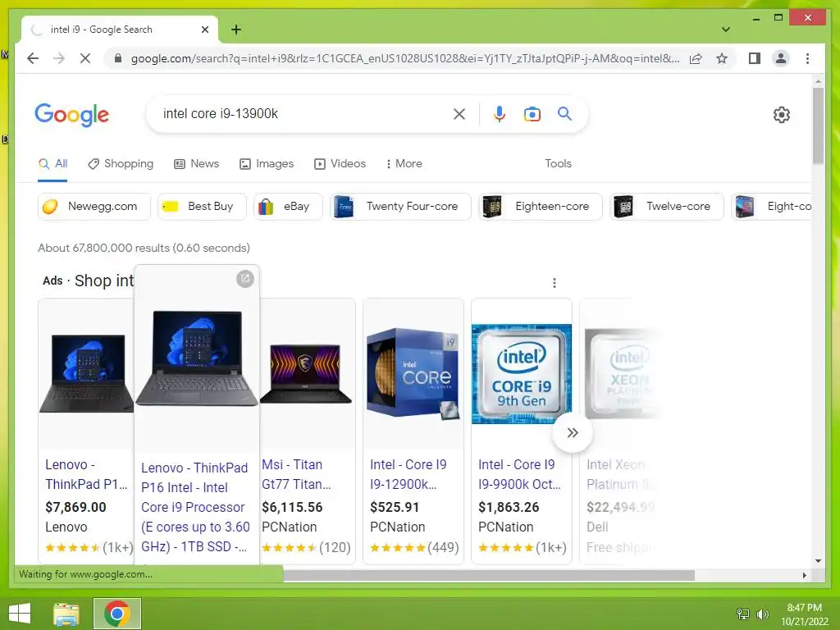The height and width of the screenshot is (630, 840).
Task: Click the address bar URL
Action: coord(405,58)
